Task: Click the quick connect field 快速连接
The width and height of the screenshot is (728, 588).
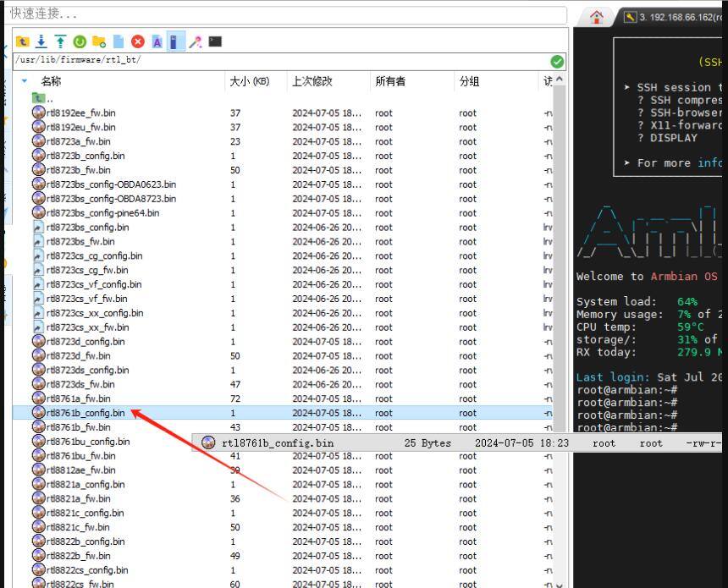Action: point(285,14)
